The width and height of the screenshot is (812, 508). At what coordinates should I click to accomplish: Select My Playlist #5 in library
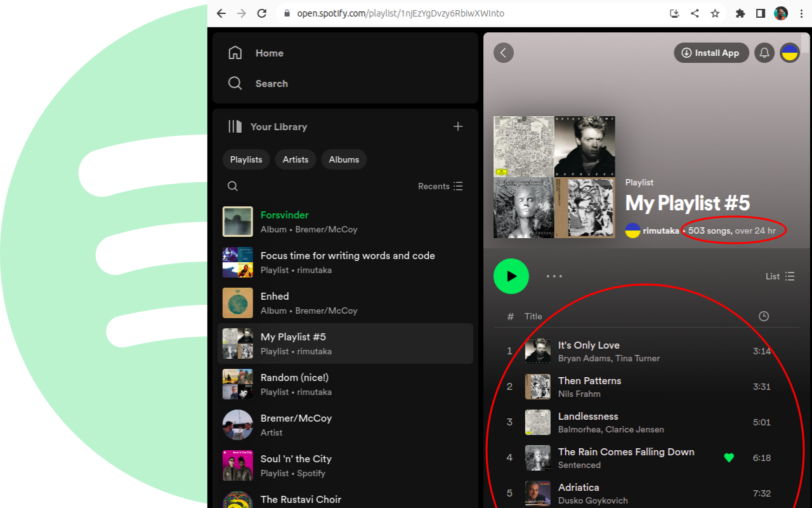point(345,344)
